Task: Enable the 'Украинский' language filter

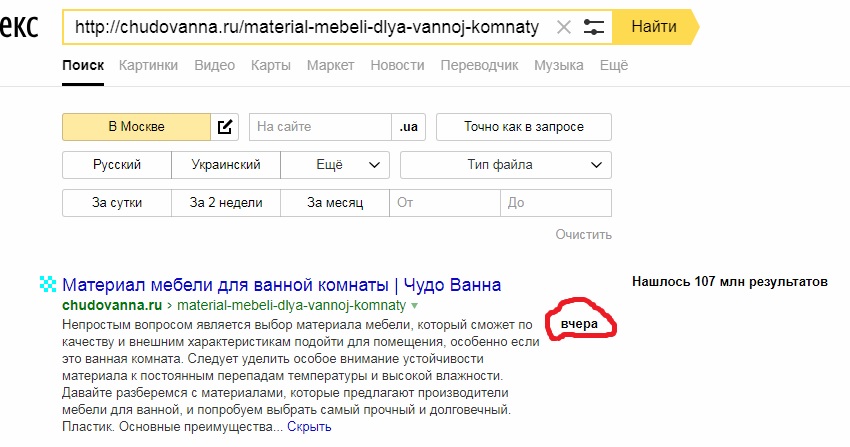Action: (x=226, y=165)
